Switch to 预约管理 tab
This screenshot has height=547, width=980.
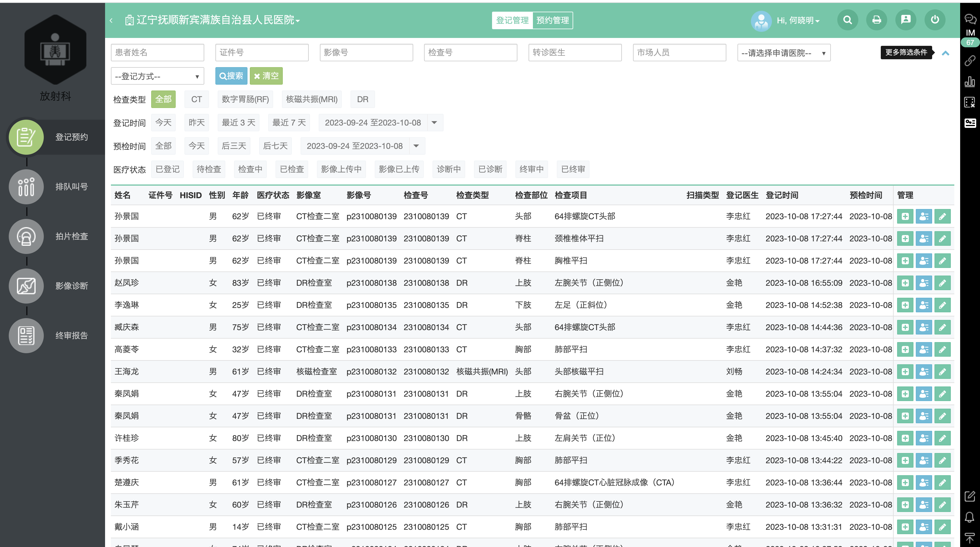[x=552, y=20]
